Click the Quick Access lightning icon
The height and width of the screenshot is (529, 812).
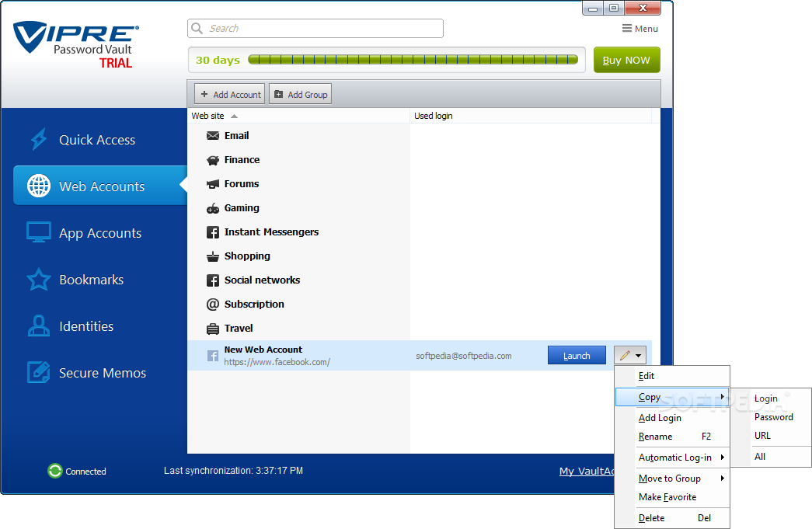pos(39,139)
